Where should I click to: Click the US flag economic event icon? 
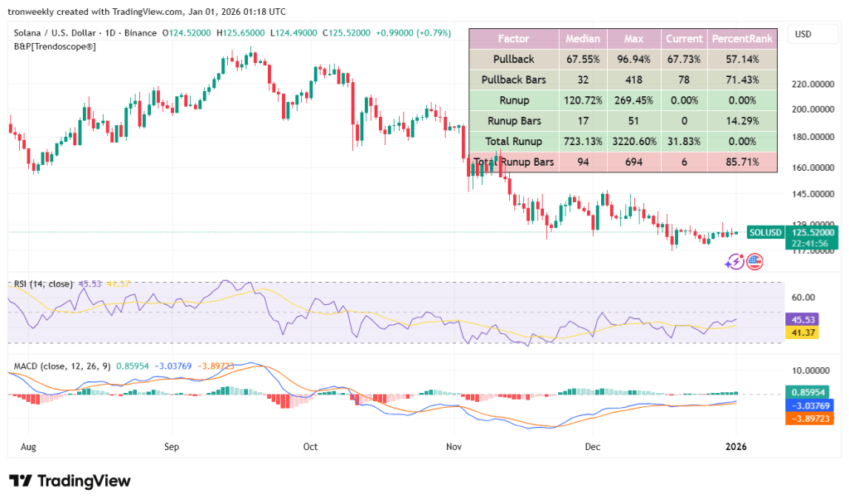(754, 262)
